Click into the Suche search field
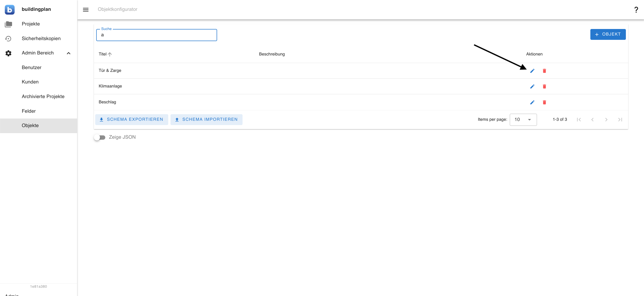644x296 pixels. point(156,35)
